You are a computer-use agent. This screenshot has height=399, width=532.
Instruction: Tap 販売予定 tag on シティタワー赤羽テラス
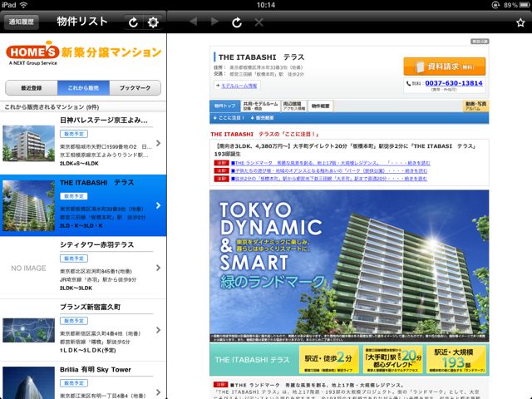pos(74,259)
